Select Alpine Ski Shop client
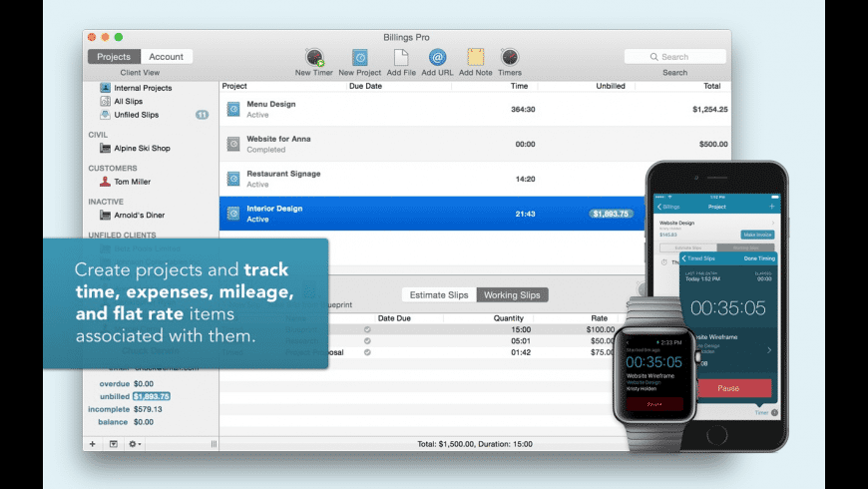 point(135,148)
